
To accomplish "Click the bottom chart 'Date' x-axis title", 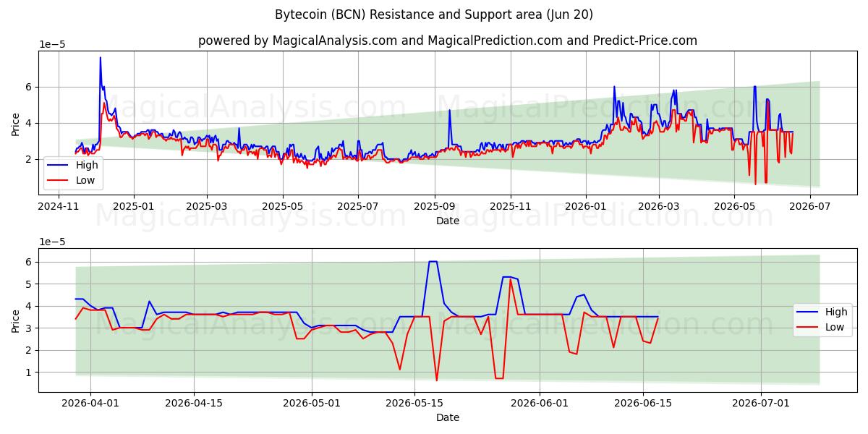I will click(x=448, y=417).
